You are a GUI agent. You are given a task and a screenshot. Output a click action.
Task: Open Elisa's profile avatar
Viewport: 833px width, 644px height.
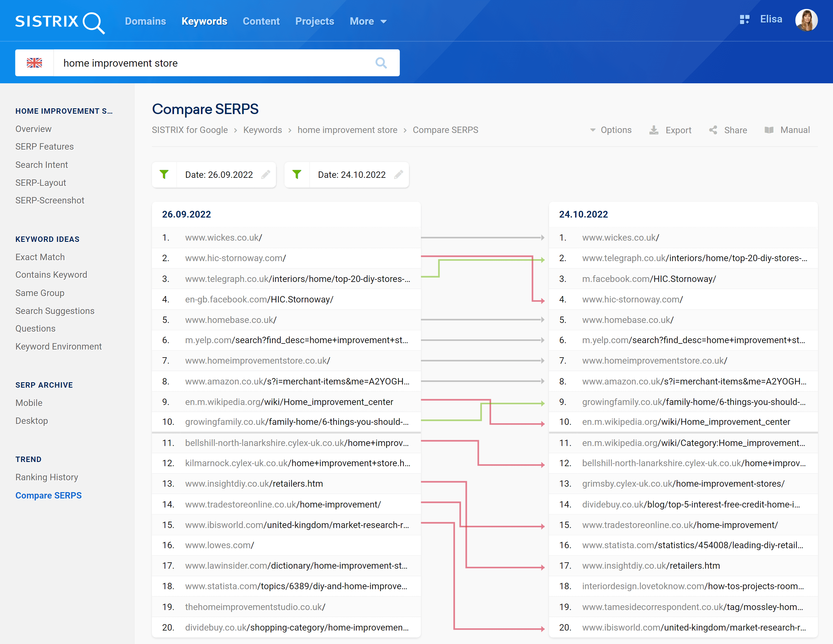click(x=806, y=20)
